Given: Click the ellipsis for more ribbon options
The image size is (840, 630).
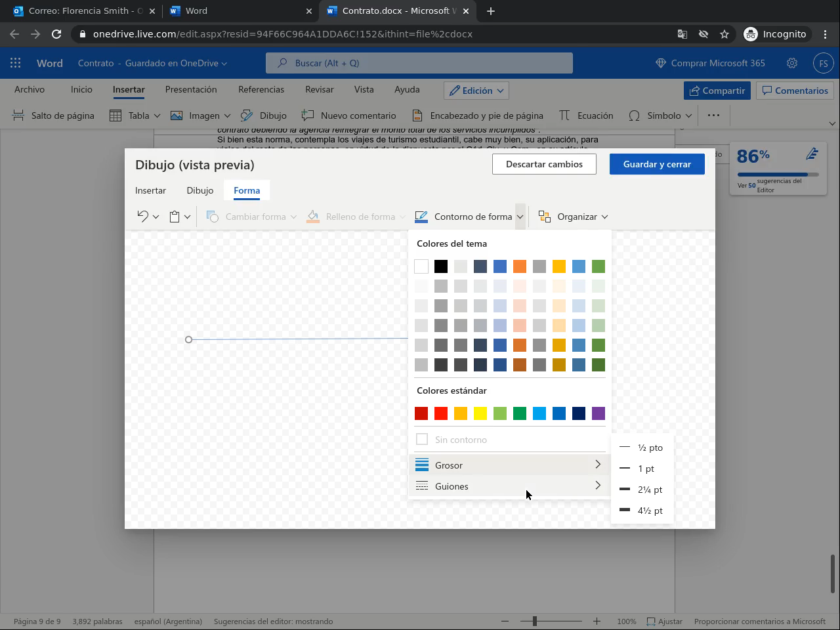Looking at the screenshot, I should (x=713, y=115).
